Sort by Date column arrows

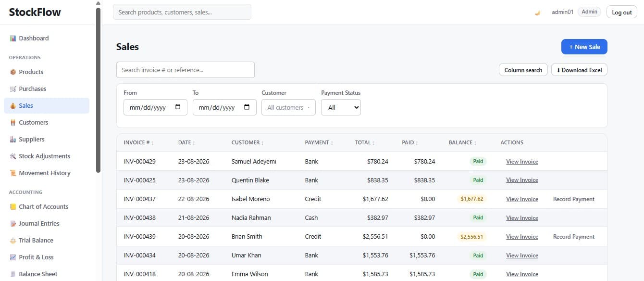194,143
